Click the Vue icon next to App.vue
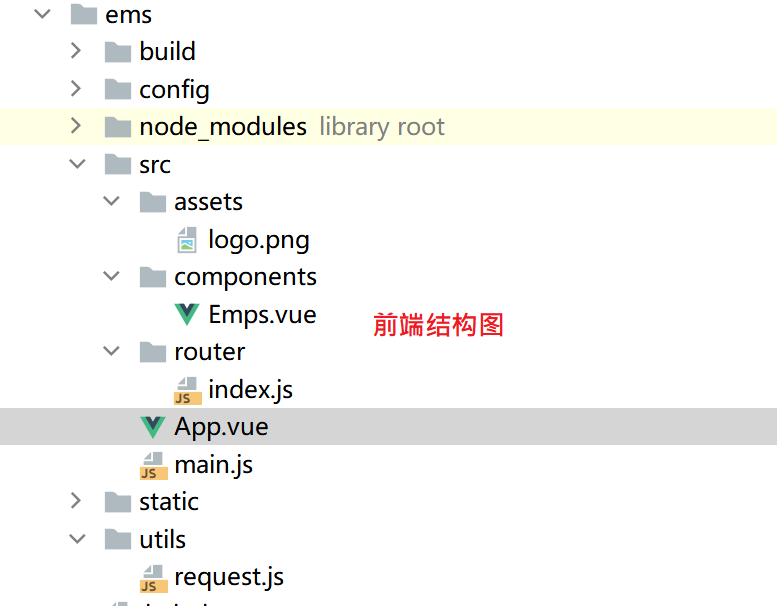Screen dimensions: 777x606 [x=152, y=427]
